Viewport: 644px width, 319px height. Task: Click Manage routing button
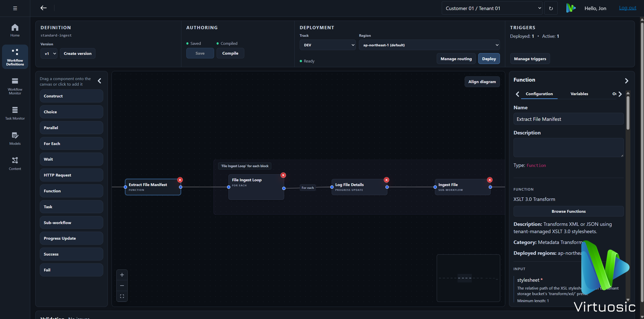(x=456, y=59)
